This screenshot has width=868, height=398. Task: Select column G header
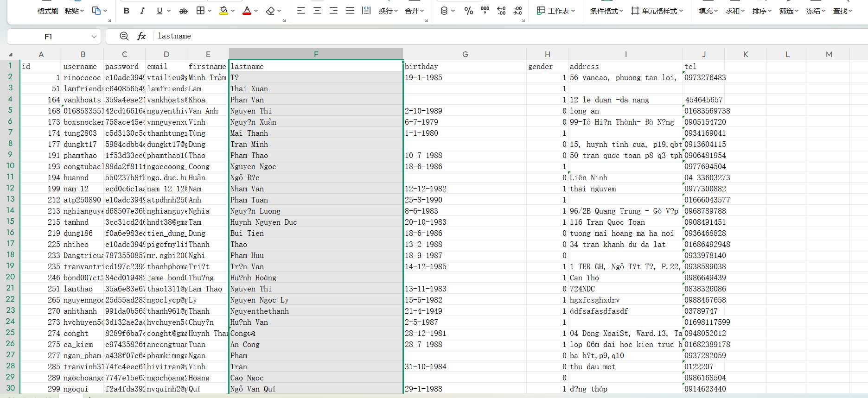click(x=465, y=54)
